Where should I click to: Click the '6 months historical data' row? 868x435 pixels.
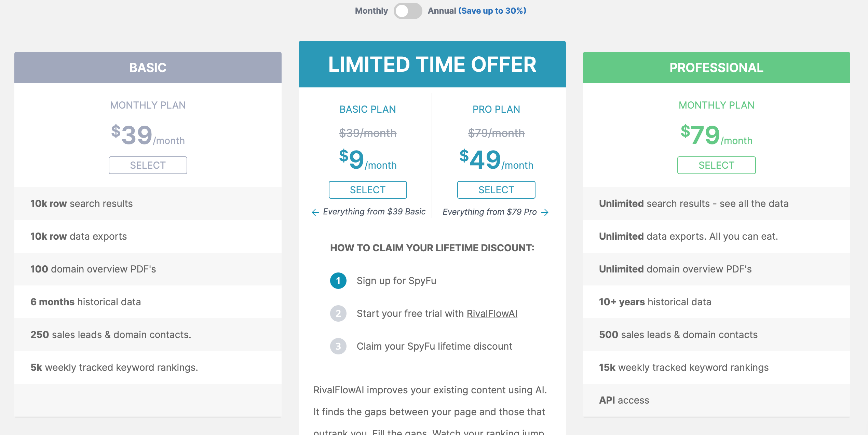[x=148, y=302]
